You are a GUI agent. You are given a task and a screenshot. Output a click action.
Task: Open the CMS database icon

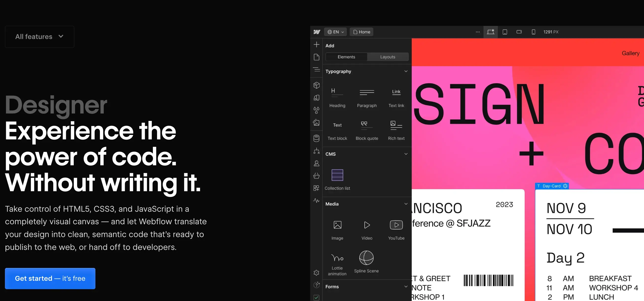point(317,138)
